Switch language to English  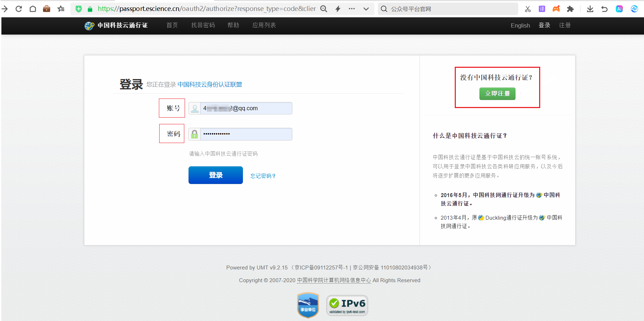coord(520,25)
